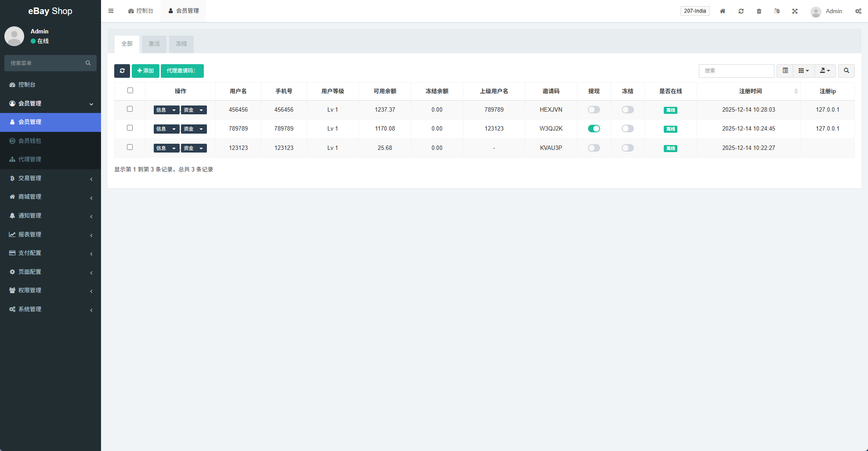Screen dimensions: 868x451
Task: Click the hamburger sidebar toggle icon
Action: 111,11
